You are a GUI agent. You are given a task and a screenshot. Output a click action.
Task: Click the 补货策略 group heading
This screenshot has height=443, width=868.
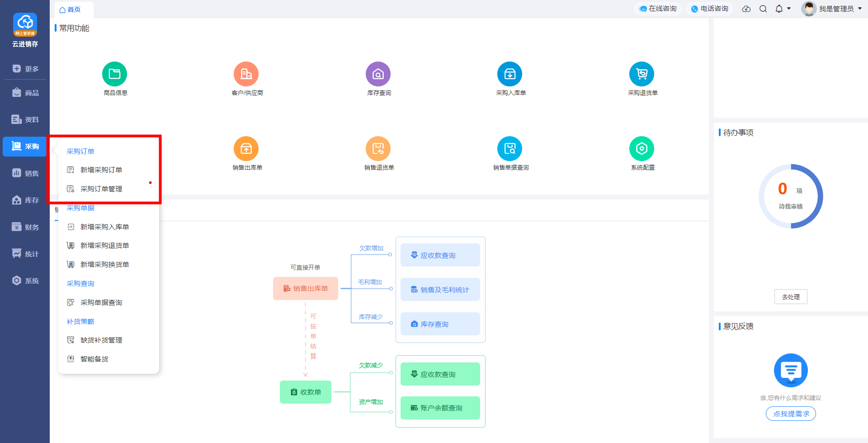pos(80,322)
